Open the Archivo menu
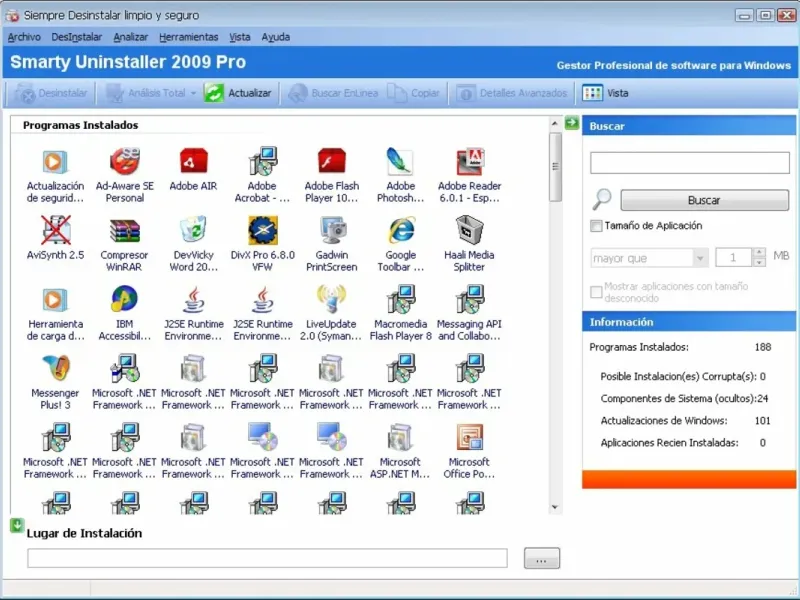Screen dimensions: 800x600 click(x=24, y=37)
